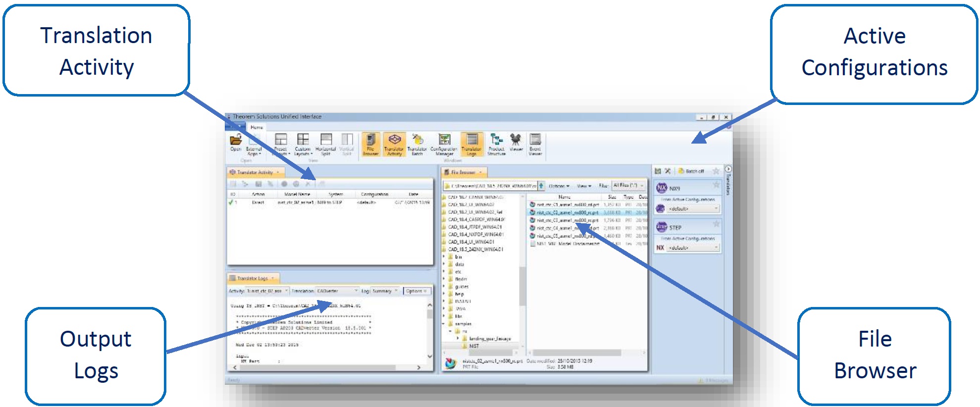
Task: Expand the data folder in tree
Action: [x=444, y=264]
